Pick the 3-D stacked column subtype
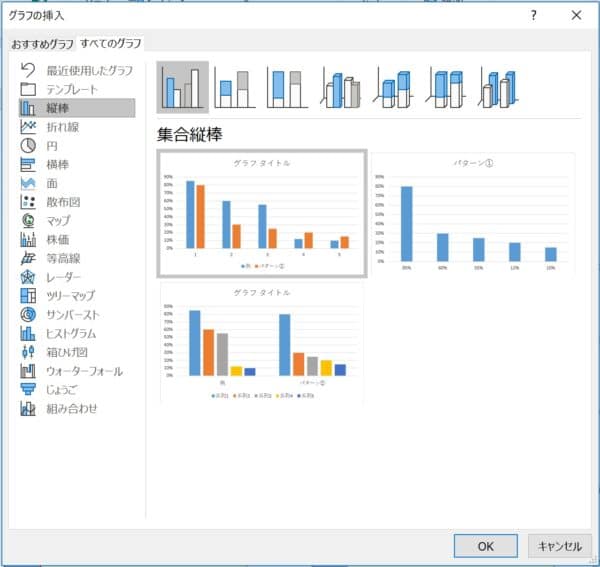The height and width of the screenshot is (567, 600). click(x=393, y=88)
